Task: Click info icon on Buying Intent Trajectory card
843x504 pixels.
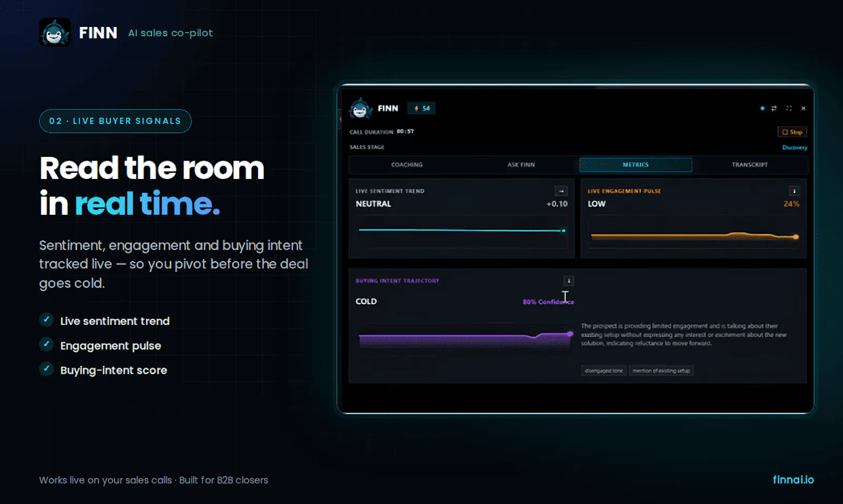Action: click(568, 281)
